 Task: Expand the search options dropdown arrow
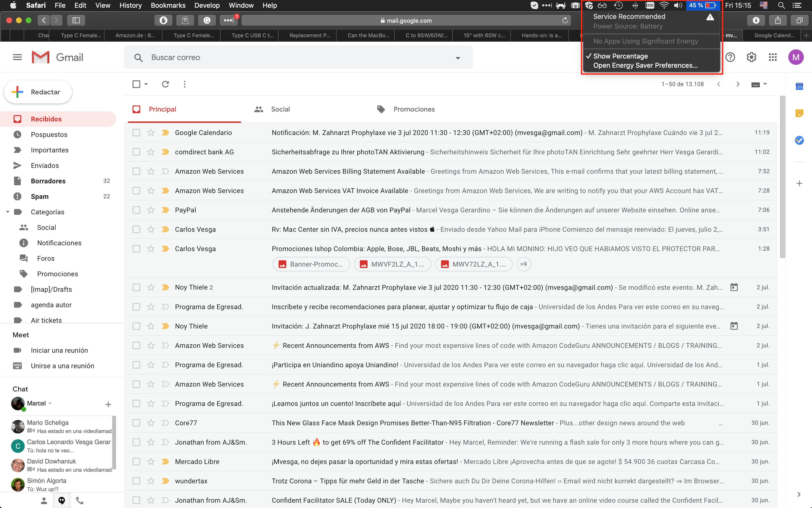(458, 58)
